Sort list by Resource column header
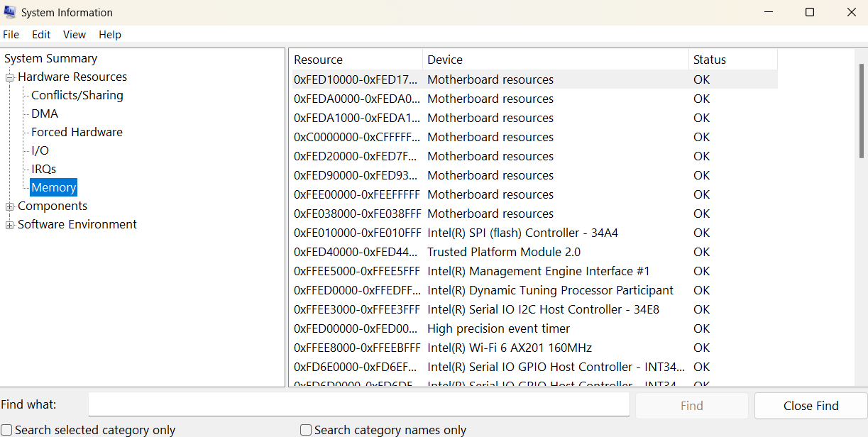The image size is (868, 437). 355,60
